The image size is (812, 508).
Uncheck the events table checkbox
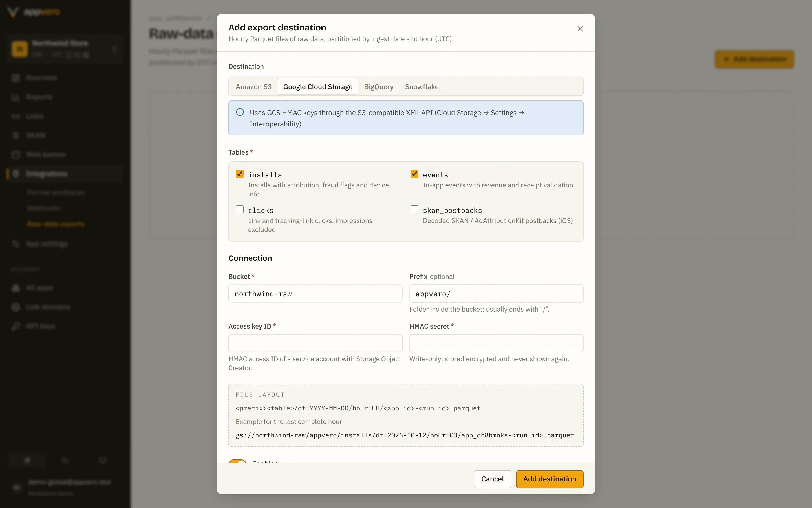pyautogui.click(x=414, y=174)
